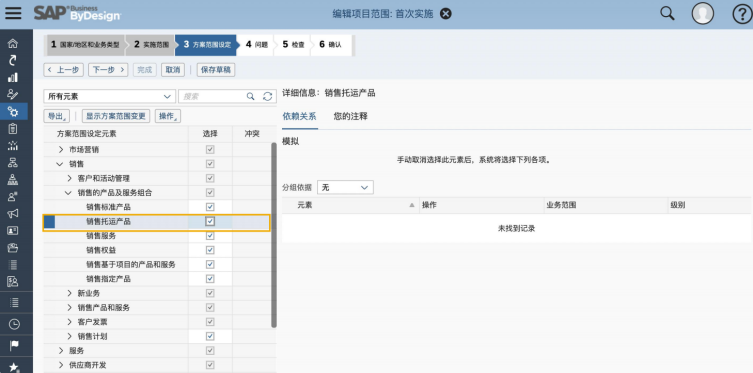Open the megaphone marketing sidebar icon
This screenshot has width=753, height=373.
[13, 214]
